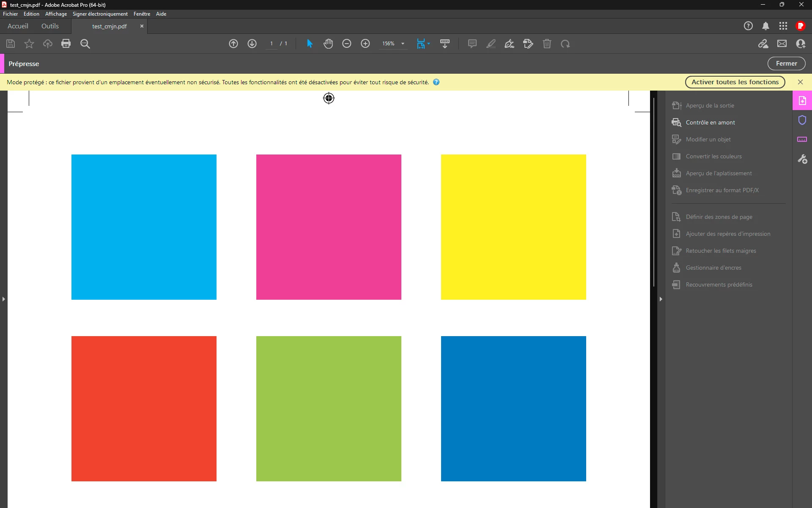Click the zoom out minus icon
812x508 pixels.
(x=347, y=44)
